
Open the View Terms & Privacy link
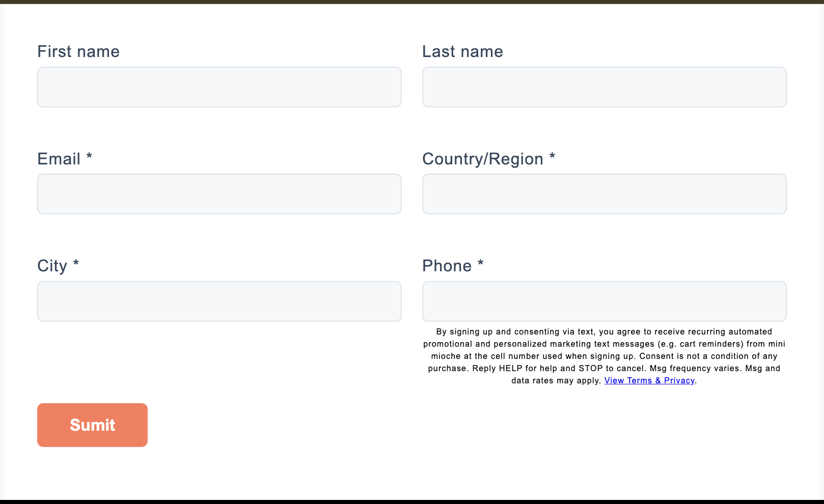[649, 381]
